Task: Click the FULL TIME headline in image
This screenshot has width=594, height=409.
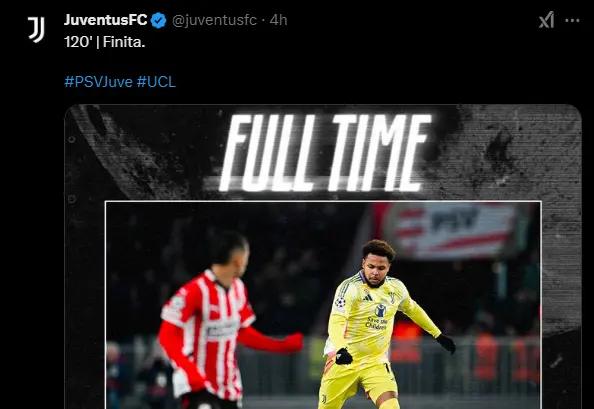Action: coord(325,153)
